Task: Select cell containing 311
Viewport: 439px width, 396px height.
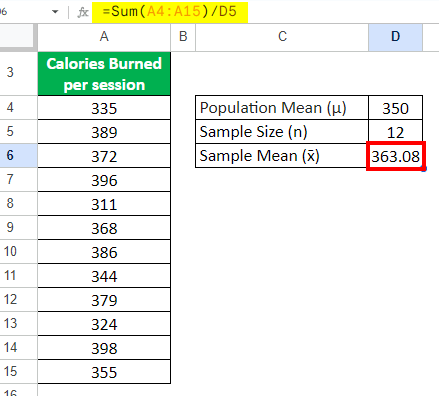Action: [104, 204]
